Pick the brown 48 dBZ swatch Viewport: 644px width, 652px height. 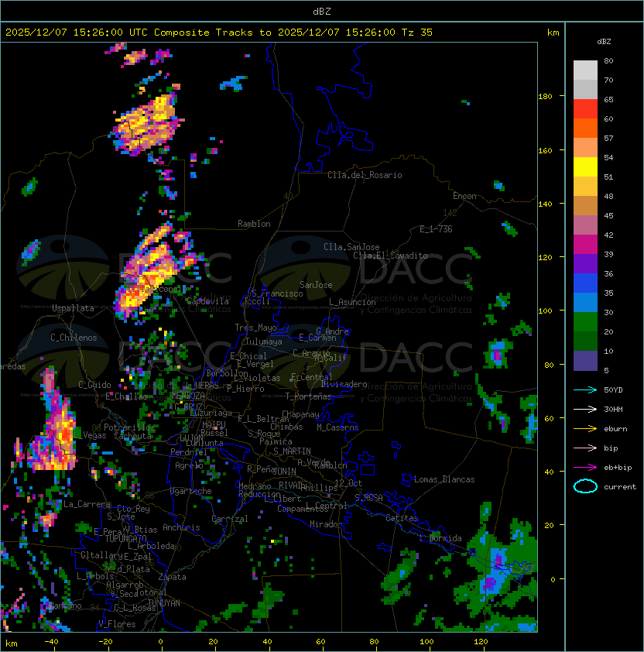pyautogui.click(x=585, y=205)
